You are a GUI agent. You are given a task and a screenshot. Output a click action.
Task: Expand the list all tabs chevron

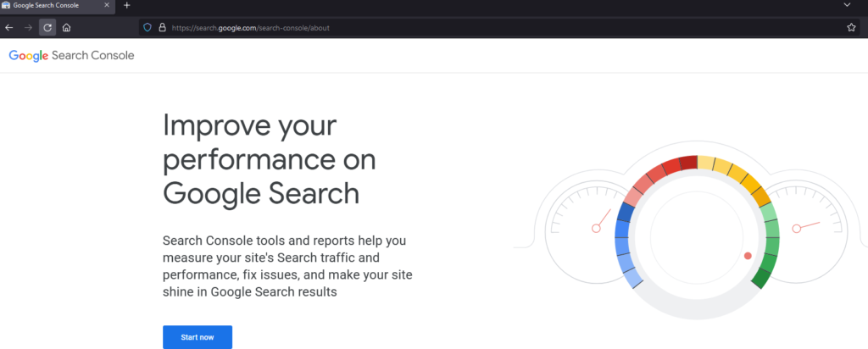coord(847,5)
